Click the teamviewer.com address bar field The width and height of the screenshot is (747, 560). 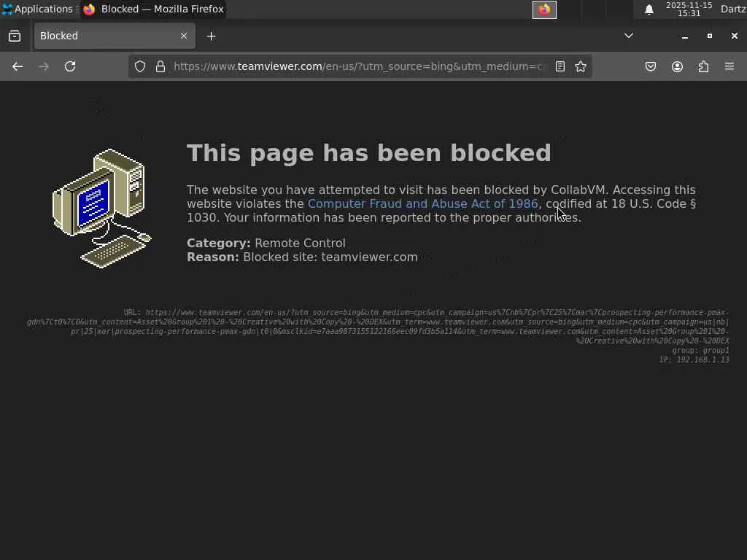tap(360, 66)
